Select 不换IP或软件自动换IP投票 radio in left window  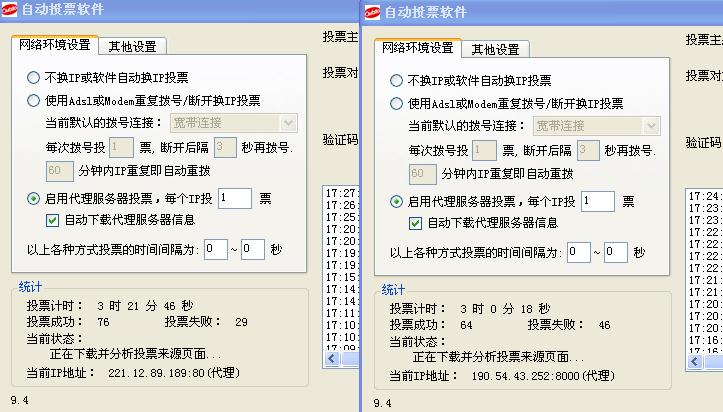[x=33, y=77]
